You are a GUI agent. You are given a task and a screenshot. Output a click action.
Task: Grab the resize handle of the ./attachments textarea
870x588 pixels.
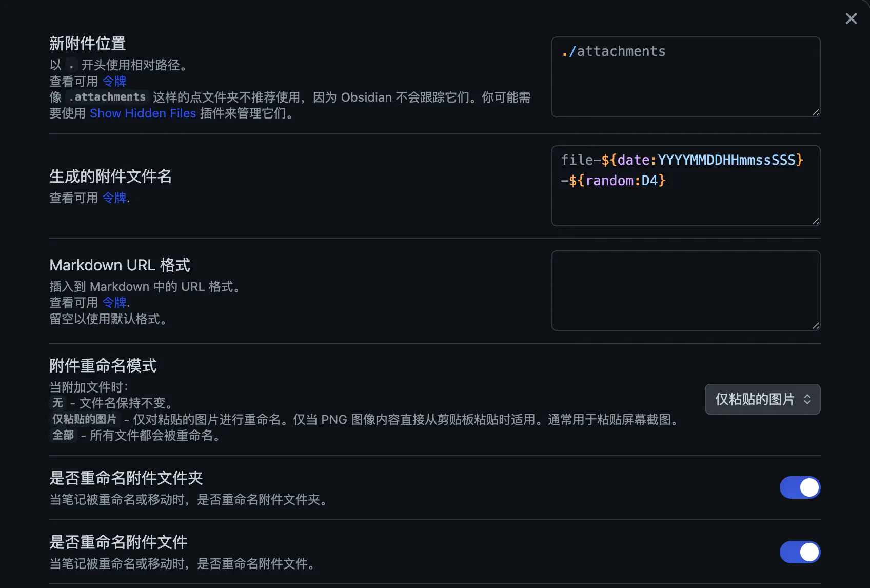(815, 112)
